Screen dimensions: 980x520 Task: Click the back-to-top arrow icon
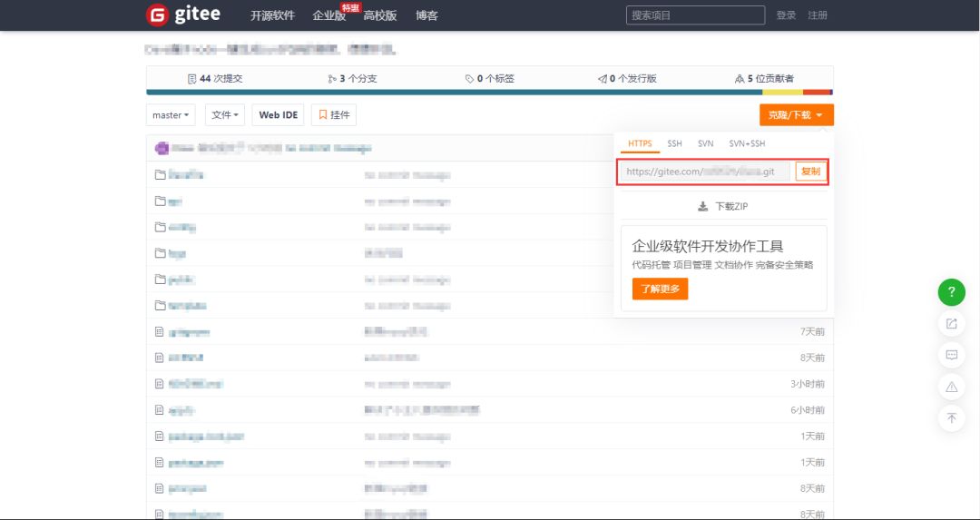pos(951,418)
